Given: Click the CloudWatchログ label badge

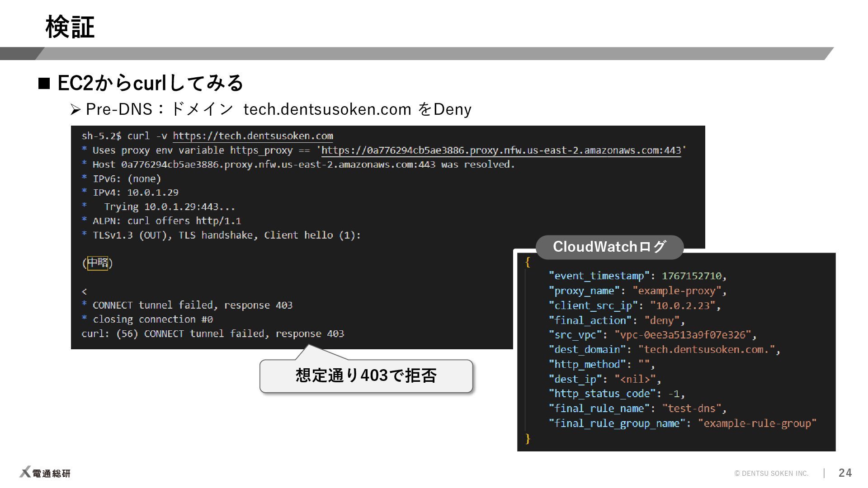Looking at the screenshot, I should 609,247.
